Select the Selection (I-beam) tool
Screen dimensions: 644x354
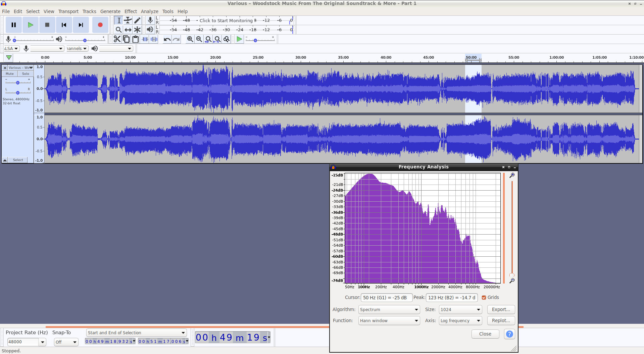(x=119, y=20)
